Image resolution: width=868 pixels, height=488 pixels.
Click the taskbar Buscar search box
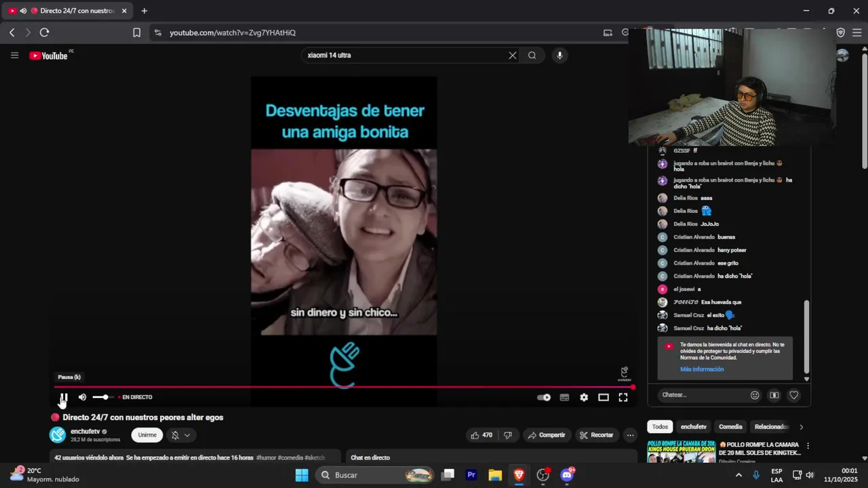pos(376,475)
